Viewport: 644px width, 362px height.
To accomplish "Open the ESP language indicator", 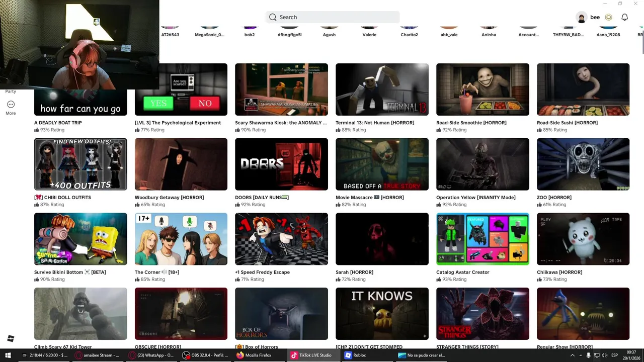I will pyautogui.click(x=614, y=355).
